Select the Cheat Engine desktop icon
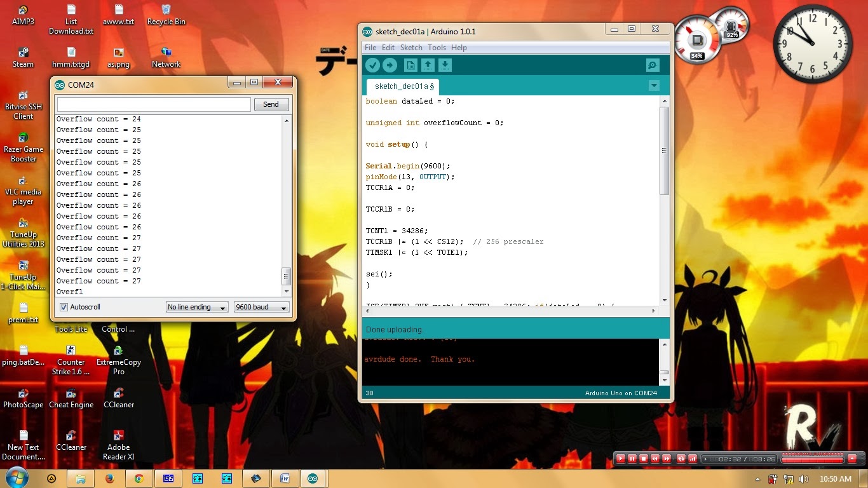868x488 pixels. pyautogui.click(x=71, y=398)
